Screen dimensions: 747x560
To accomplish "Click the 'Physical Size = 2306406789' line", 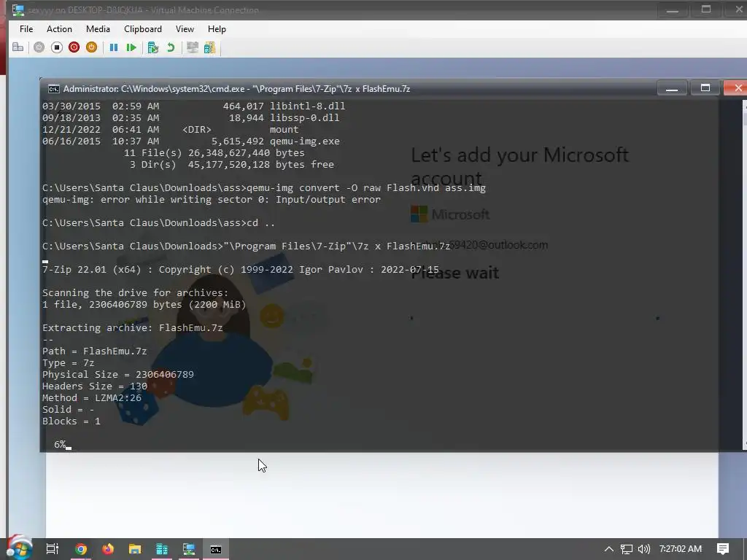I will 118,375.
